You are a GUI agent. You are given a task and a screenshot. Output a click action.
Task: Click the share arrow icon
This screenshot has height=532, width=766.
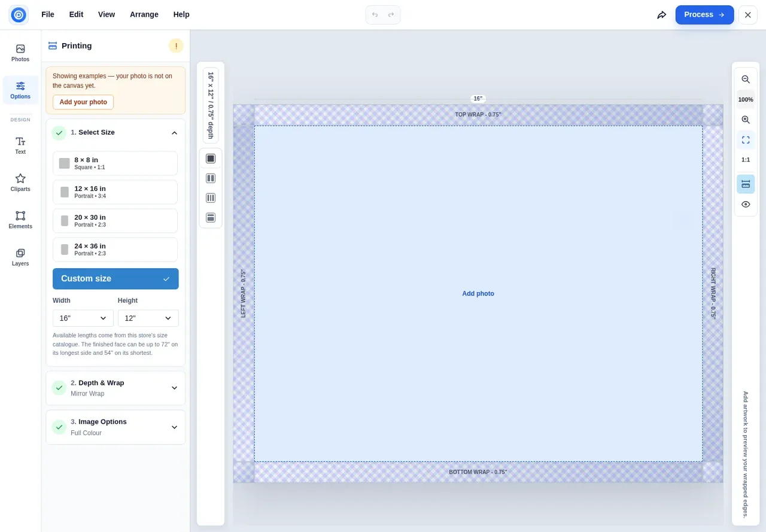[661, 14]
